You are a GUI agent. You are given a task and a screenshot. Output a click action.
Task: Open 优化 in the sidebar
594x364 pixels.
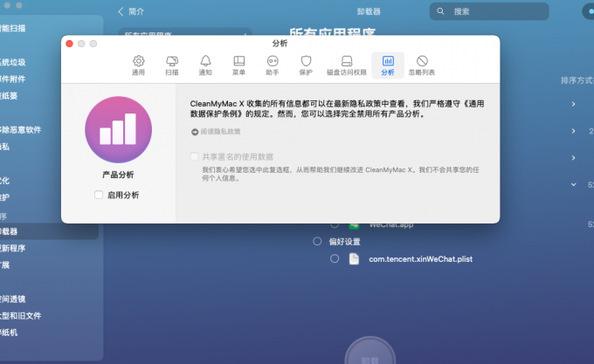5,181
